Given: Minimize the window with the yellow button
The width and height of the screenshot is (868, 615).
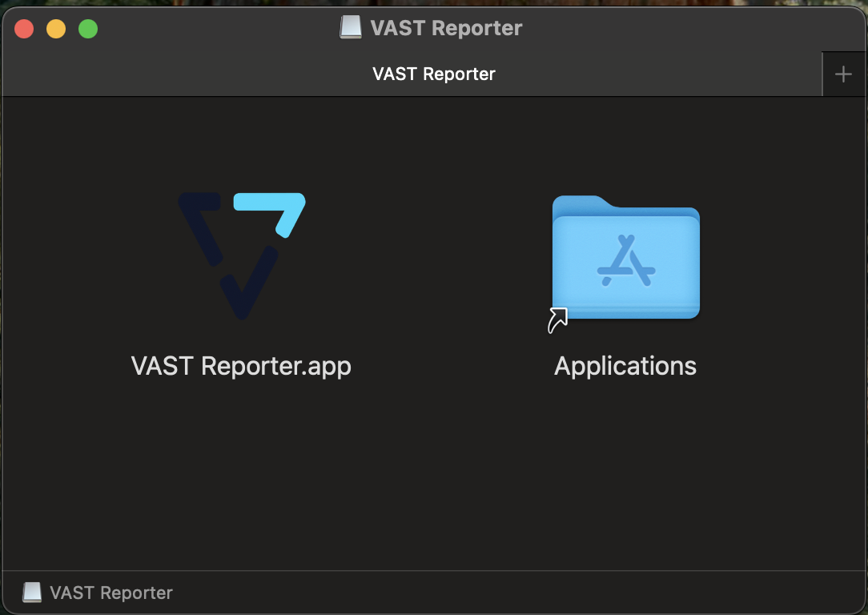Looking at the screenshot, I should point(55,27).
